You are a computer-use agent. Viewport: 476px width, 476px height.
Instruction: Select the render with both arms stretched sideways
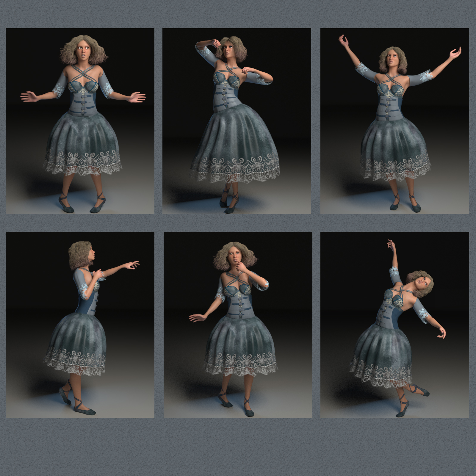point(80,121)
